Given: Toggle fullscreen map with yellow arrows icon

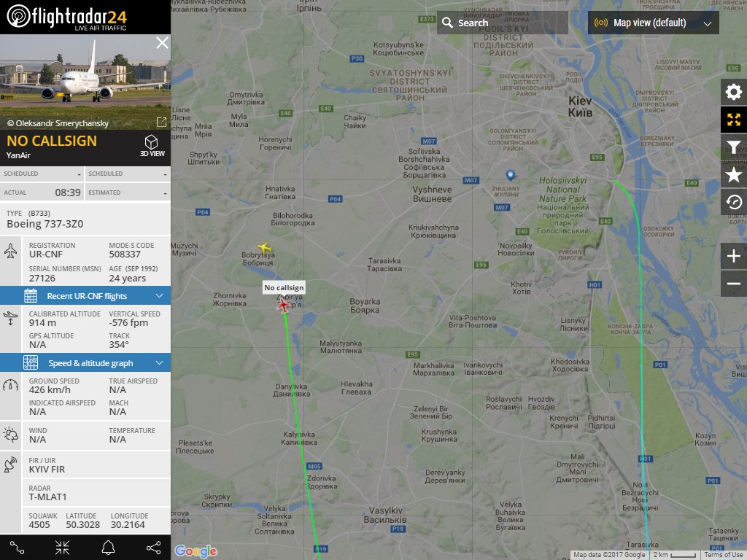Looking at the screenshot, I should point(734,120).
